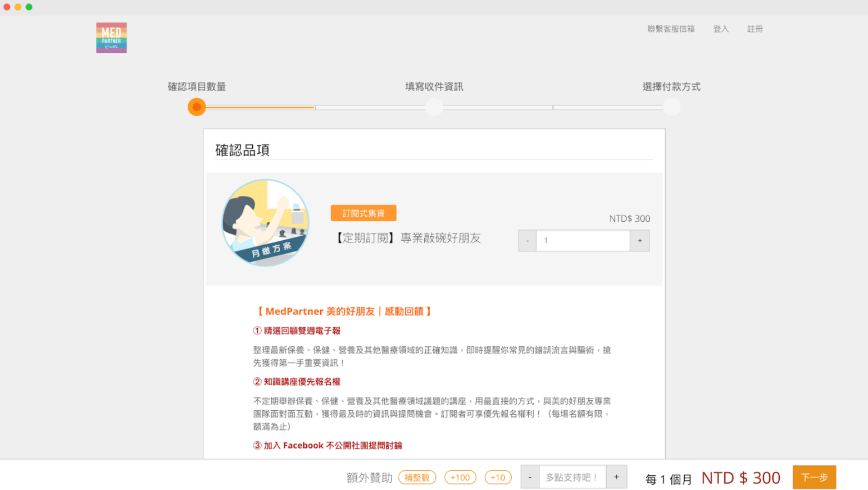Click the green macOS window maximize button
This screenshot has height=490, width=868.
[29, 7]
